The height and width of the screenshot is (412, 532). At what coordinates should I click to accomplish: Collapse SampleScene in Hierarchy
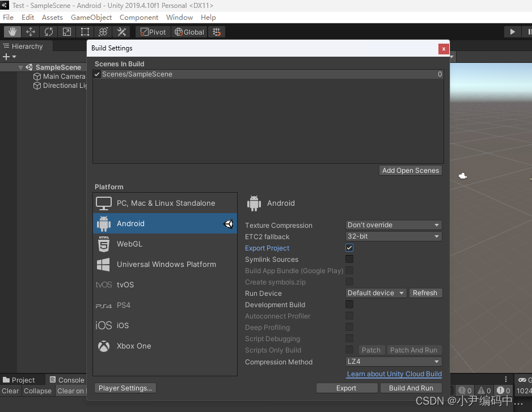[20, 67]
